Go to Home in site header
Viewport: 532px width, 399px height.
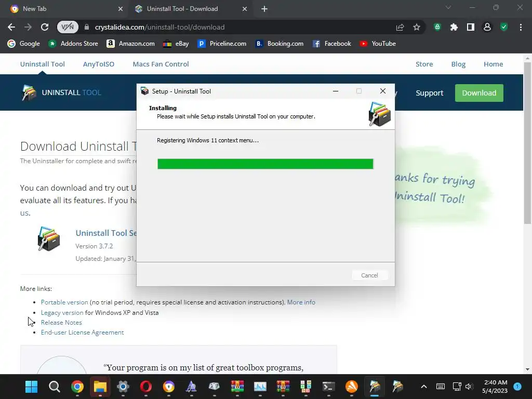coord(494,64)
